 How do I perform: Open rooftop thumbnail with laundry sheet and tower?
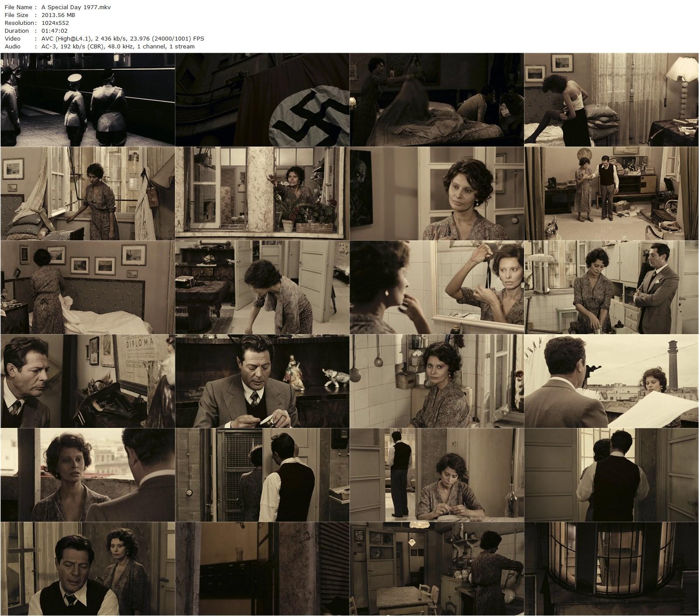(611, 381)
